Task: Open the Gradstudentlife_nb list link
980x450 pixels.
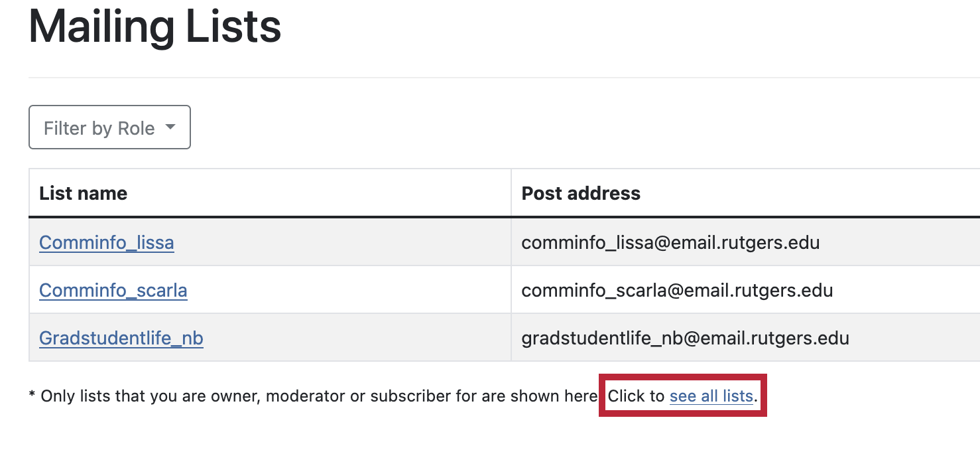Action: [x=121, y=338]
